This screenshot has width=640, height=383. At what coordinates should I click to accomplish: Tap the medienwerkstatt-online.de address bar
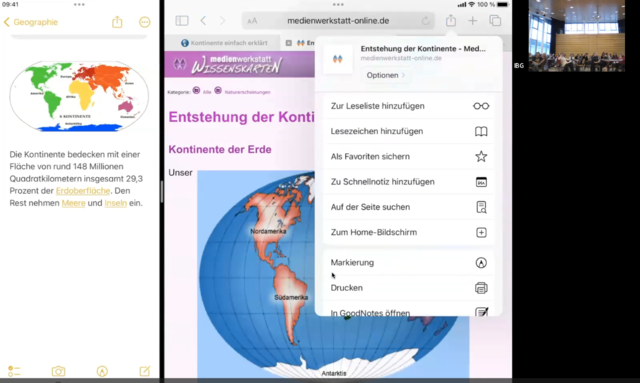coord(338,21)
